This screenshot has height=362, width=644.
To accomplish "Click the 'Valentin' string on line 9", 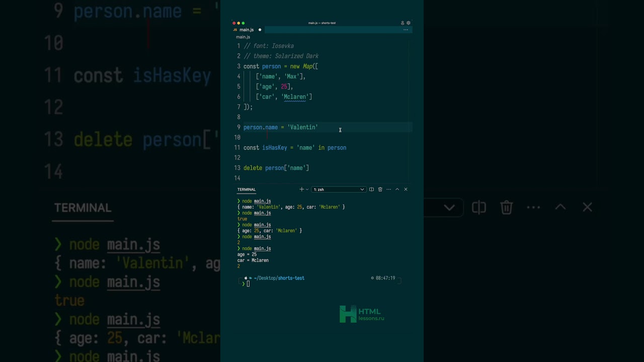I will [x=302, y=127].
